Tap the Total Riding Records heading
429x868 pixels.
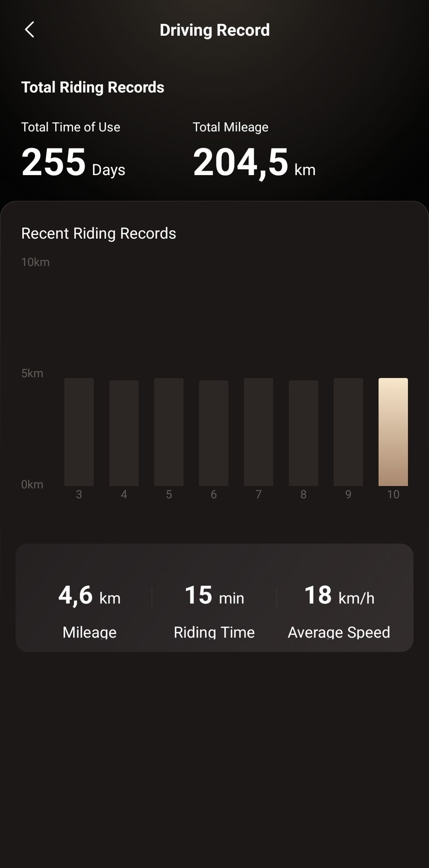[x=93, y=87]
